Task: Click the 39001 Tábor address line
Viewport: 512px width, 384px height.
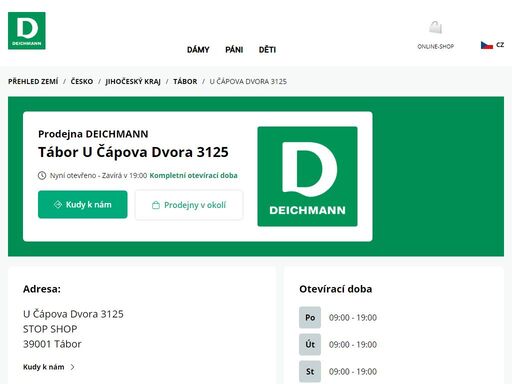Action: click(52, 344)
